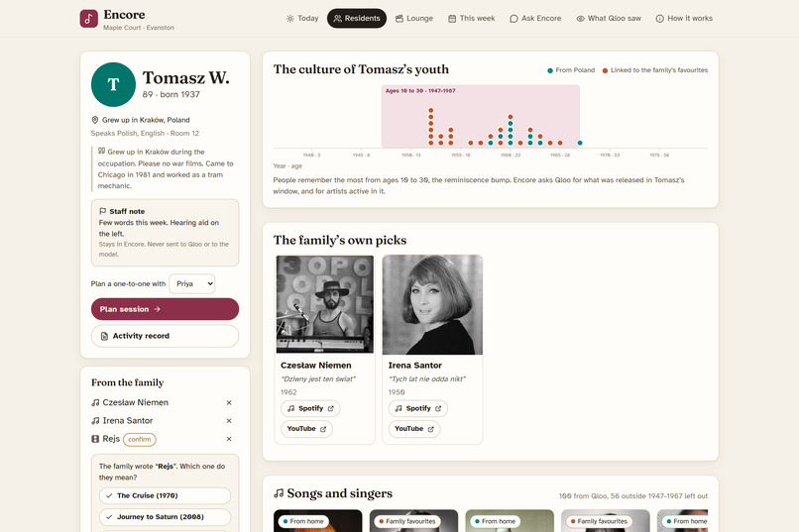The width and height of the screenshot is (799, 532).
Task: Go to the Lounge tab
Action: coord(414,18)
